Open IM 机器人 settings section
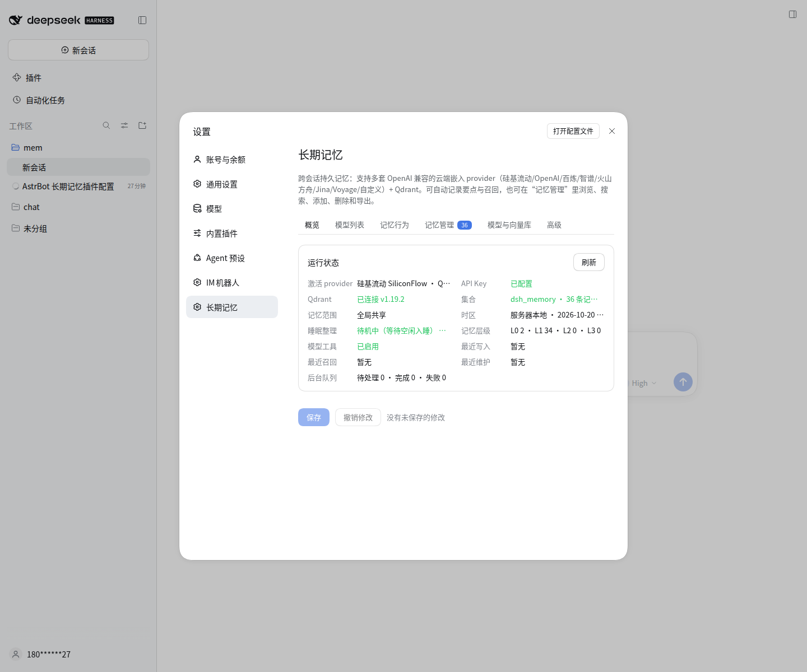807x672 pixels. coord(232,283)
